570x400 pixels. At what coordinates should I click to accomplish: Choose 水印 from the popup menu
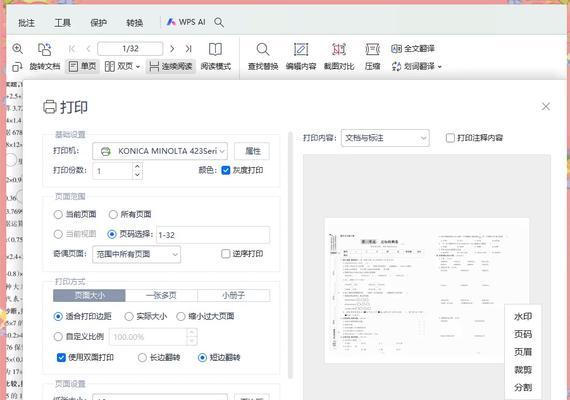tap(523, 316)
